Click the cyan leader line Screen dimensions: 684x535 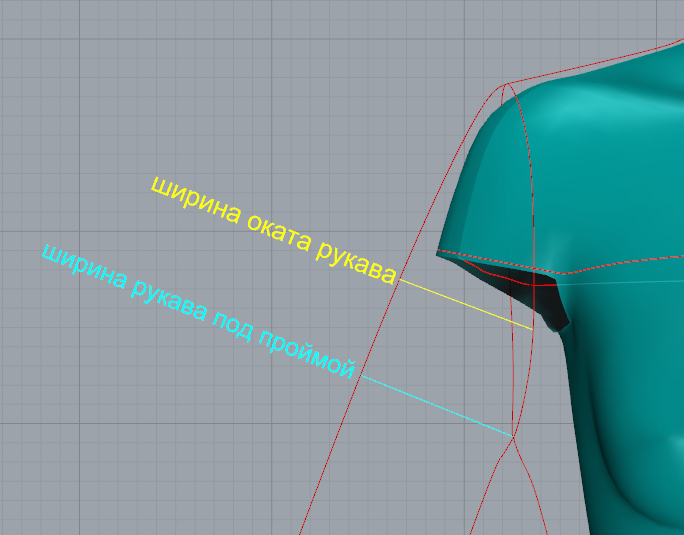click(x=437, y=405)
